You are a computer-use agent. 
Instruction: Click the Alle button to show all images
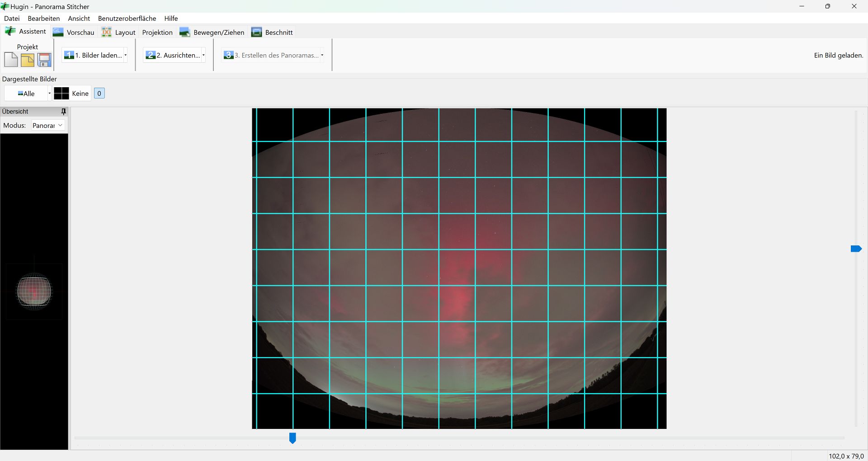(x=26, y=94)
